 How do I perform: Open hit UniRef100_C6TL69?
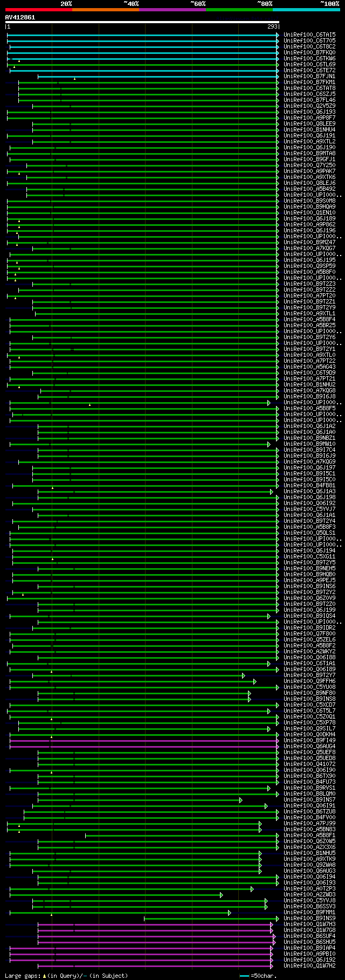coord(309,64)
